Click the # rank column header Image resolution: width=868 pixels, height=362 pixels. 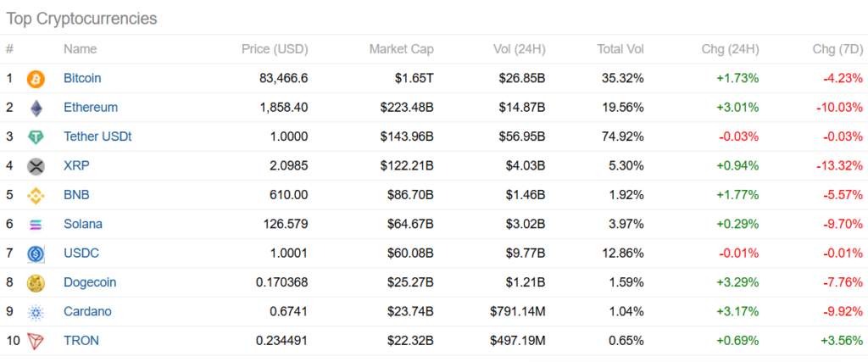click(9, 49)
